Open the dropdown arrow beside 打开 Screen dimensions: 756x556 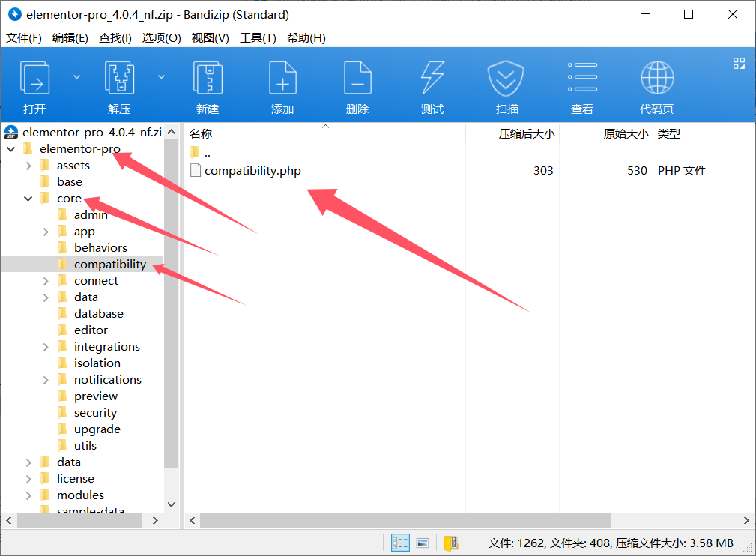pyautogui.click(x=76, y=76)
